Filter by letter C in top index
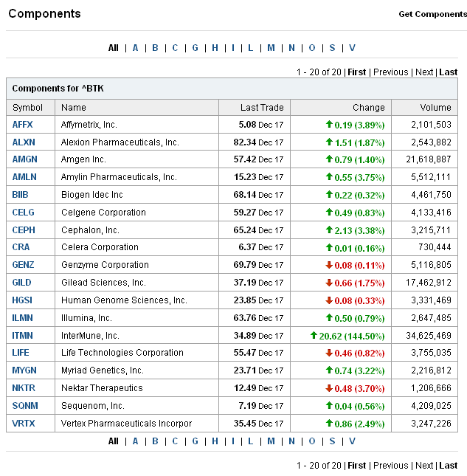Image resolution: width=467 pixels, height=476 pixels. coord(175,48)
